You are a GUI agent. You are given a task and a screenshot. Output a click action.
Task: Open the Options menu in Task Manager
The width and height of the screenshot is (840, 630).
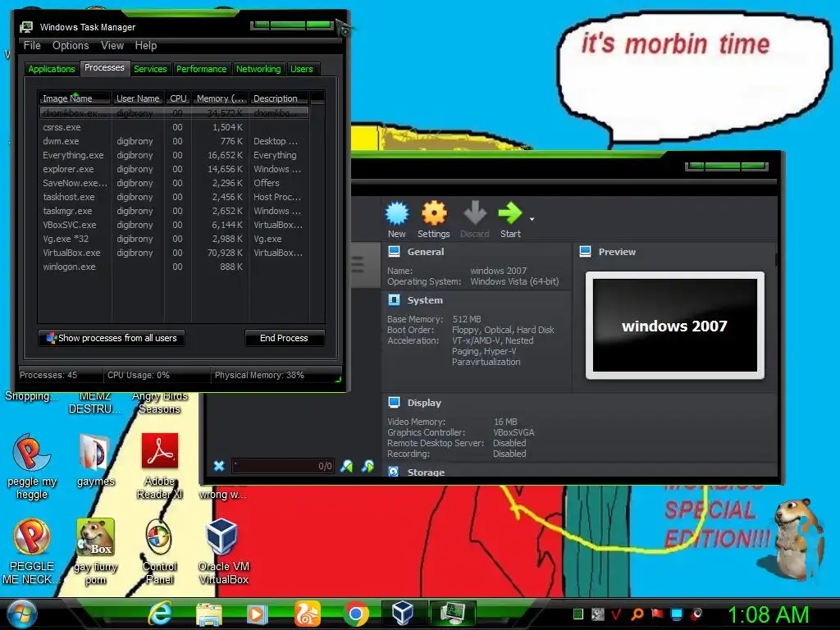71,46
